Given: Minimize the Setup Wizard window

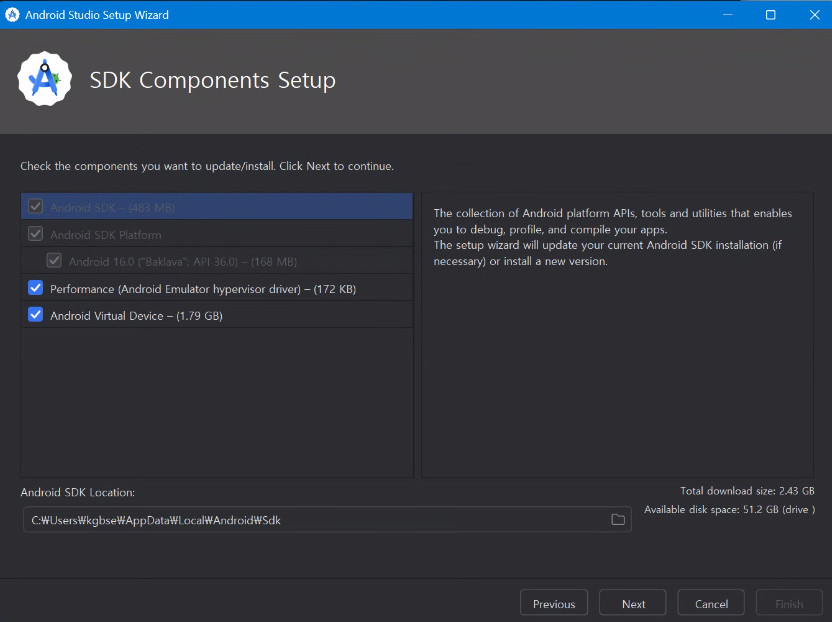Looking at the screenshot, I should point(727,15).
